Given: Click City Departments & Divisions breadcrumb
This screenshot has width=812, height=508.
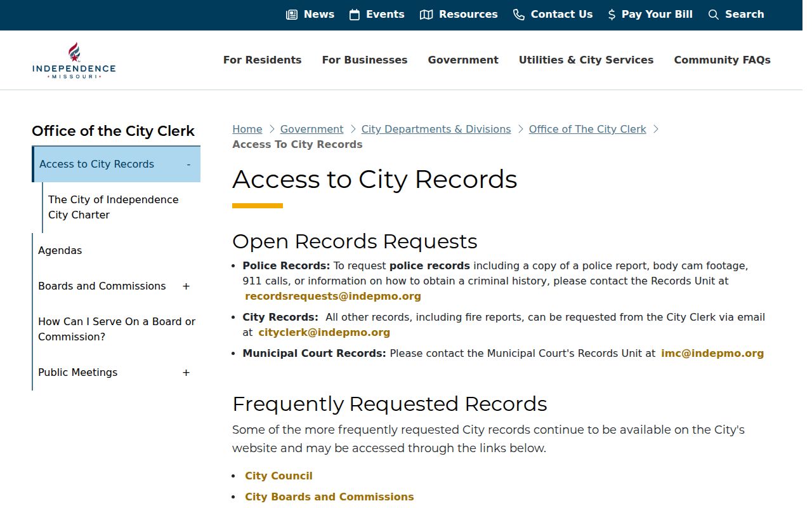Looking at the screenshot, I should [x=436, y=130].
